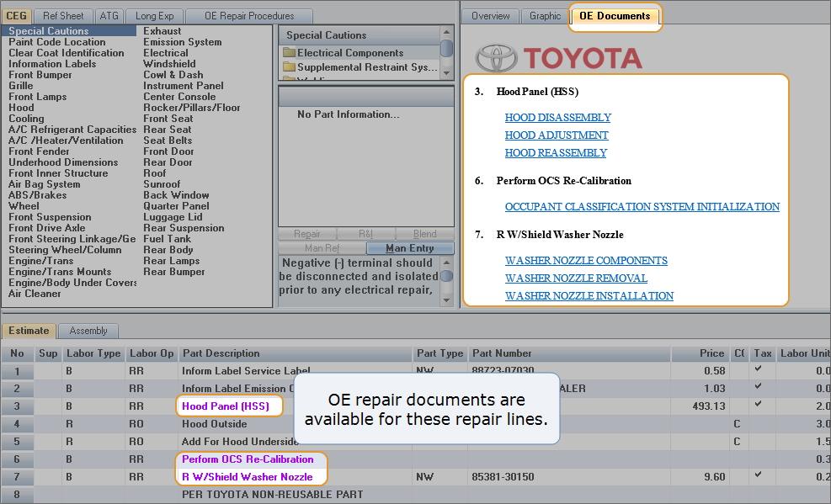Image resolution: width=831 pixels, height=504 pixels.
Task: Open the HOOD DISASSEMBLY document link
Action: [x=557, y=118]
